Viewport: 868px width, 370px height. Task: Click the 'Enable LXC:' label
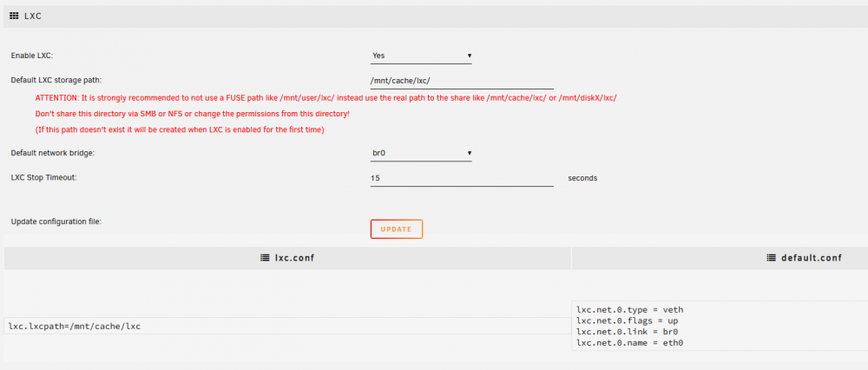point(32,56)
